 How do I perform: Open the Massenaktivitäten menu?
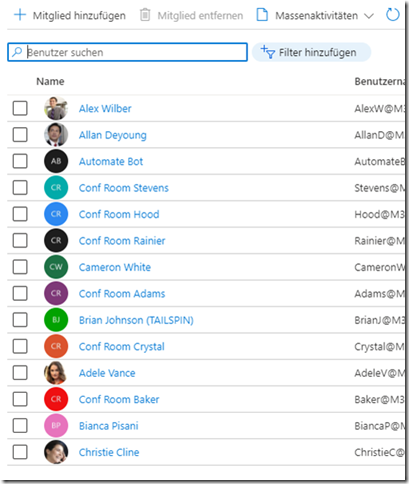315,15
